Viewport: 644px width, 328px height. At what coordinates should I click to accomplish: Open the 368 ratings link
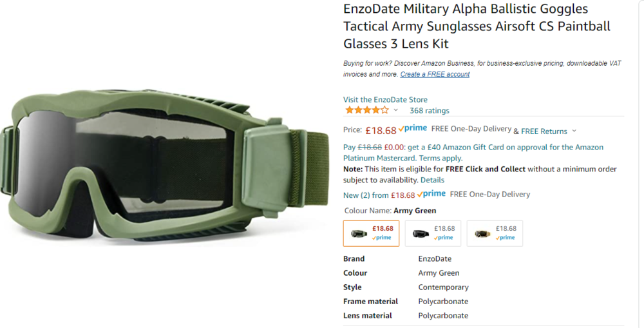point(429,111)
